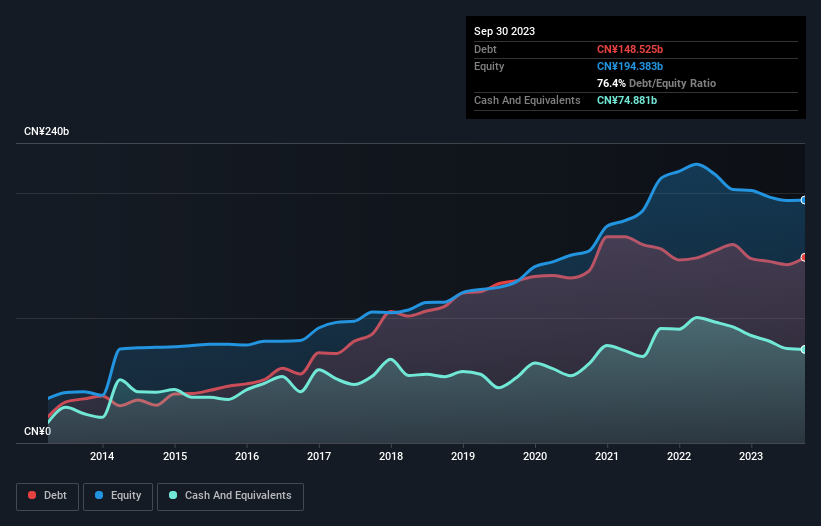
Task: Click Cash And Equivalents label in tooltip
Action: tap(527, 100)
